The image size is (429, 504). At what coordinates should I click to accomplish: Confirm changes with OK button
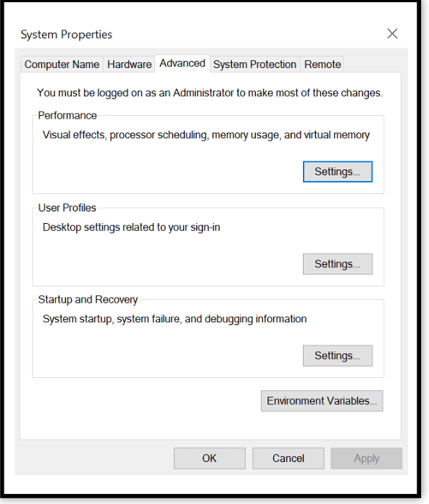[209, 458]
